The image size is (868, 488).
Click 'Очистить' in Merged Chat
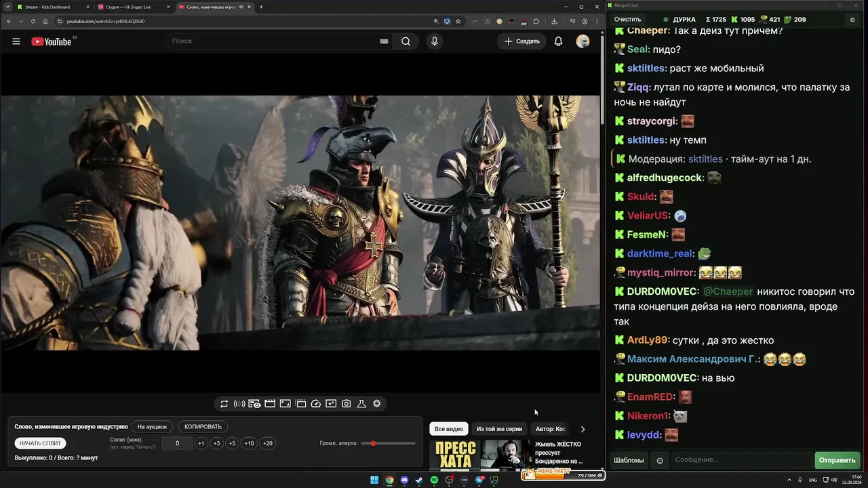click(x=627, y=20)
